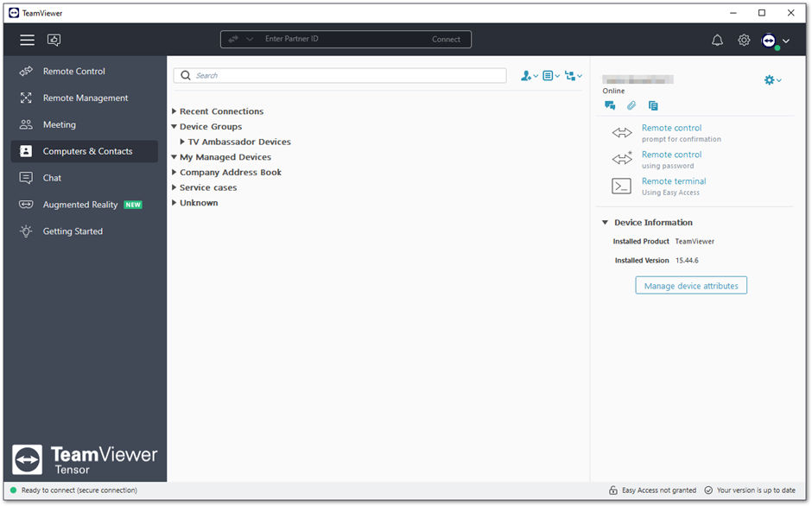
Task: Click the remote terminal prompt icon
Action: coord(621,186)
